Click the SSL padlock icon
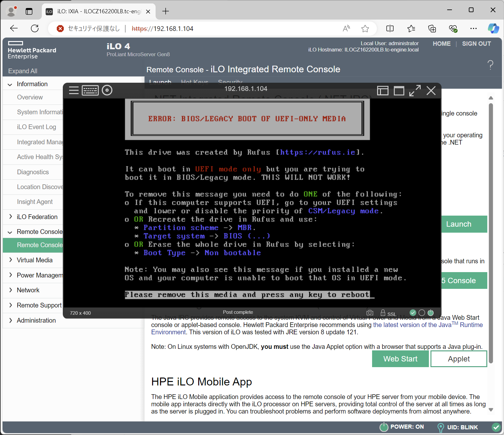The image size is (504, 435). coord(383,313)
